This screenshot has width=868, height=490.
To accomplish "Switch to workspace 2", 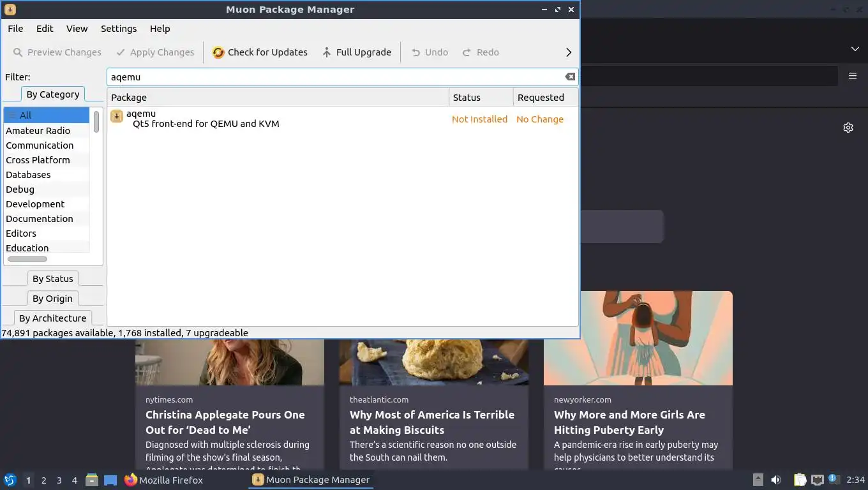I will tap(43, 480).
